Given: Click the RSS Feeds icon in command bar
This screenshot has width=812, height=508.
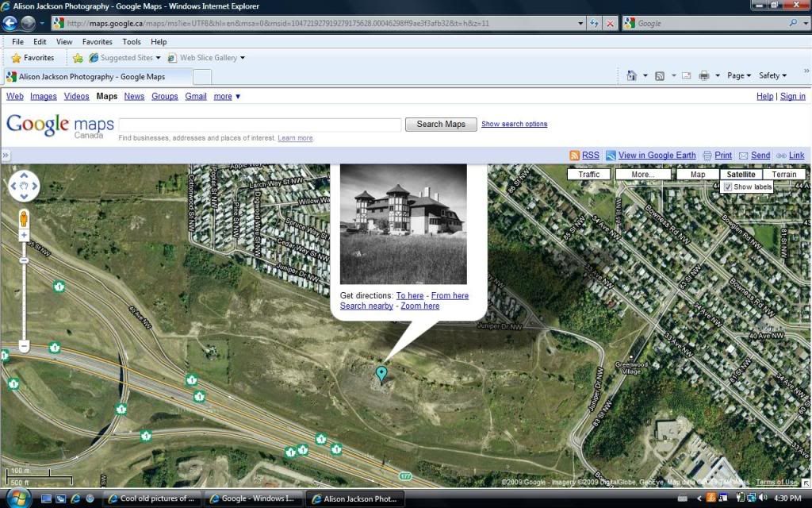Looking at the screenshot, I should coord(659,75).
